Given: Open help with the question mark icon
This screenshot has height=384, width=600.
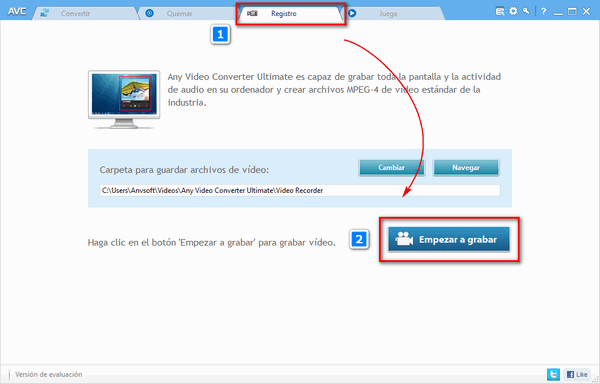Looking at the screenshot, I should [544, 11].
